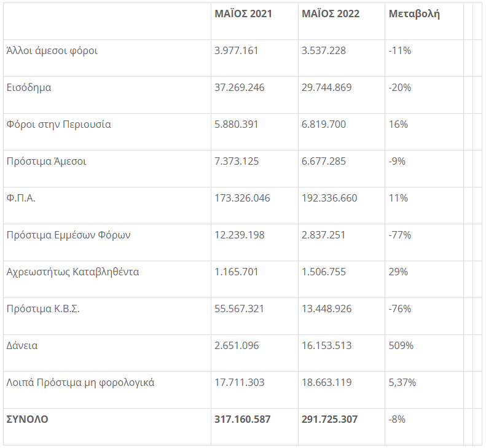Click the 509% change value
The height and width of the screenshot is (448, 486).
pyautogui.click(x=401, y=346)
